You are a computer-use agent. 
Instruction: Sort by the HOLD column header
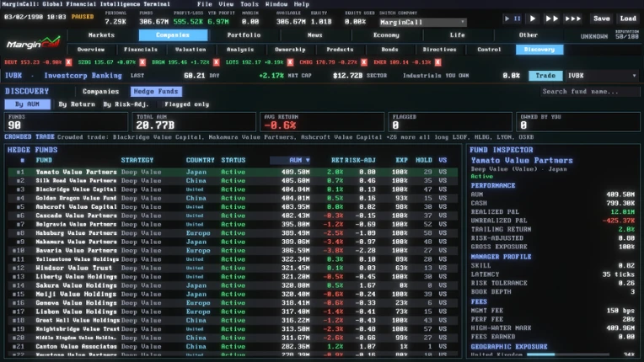pos(423,160)
